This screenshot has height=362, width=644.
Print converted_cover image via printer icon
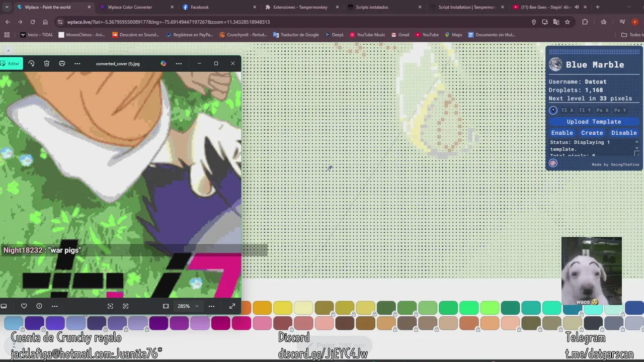[x=62, y=63]
